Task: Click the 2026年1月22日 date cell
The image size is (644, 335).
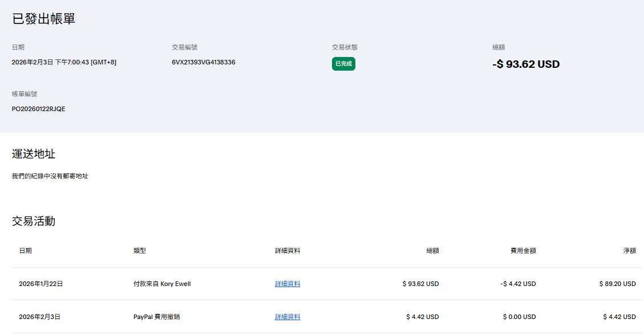Action: click(x=40, y=284)
